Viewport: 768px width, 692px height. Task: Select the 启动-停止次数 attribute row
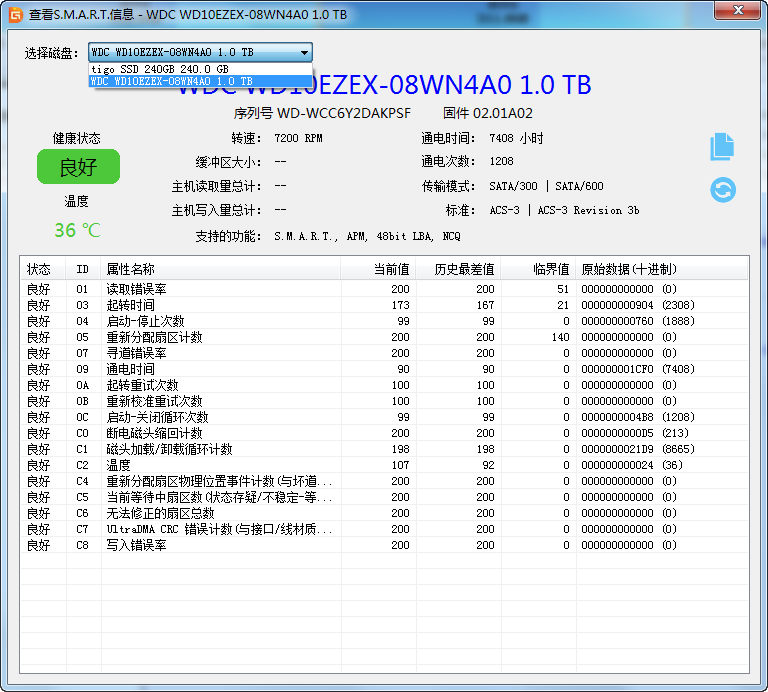click(x=384, y=321)
